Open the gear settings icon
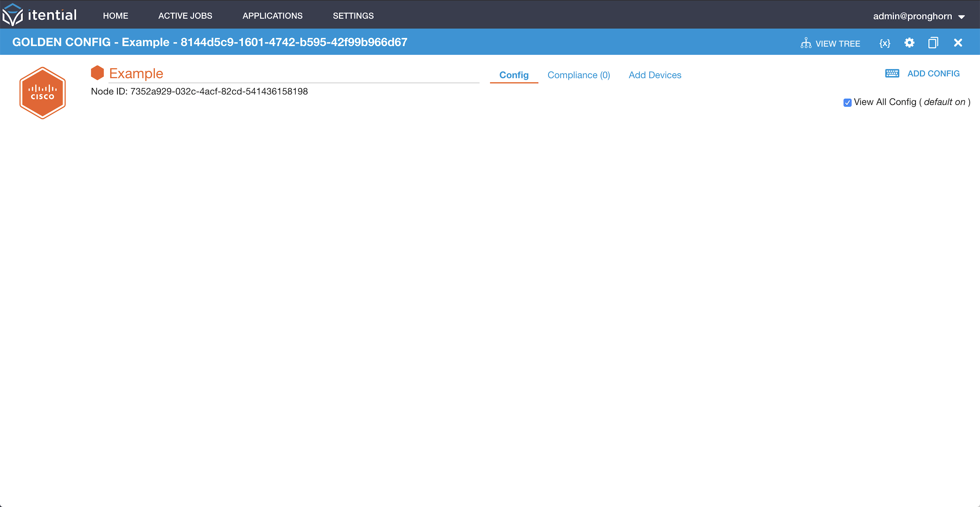The width and height of the screenshot is (980, 507). [909, 43]
